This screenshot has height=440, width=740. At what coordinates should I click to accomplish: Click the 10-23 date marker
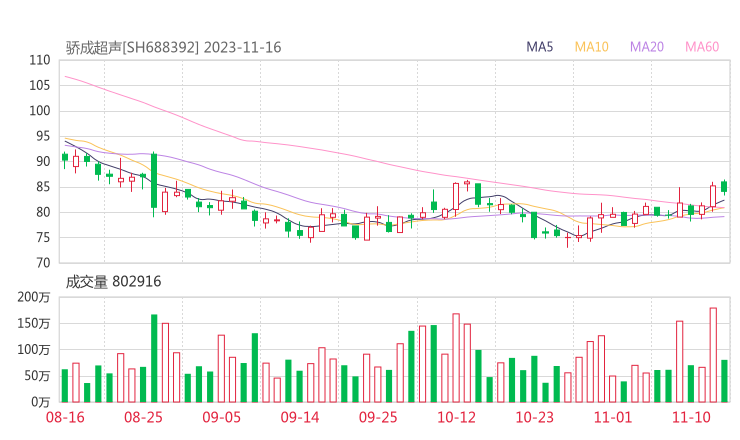coord(534,418)
